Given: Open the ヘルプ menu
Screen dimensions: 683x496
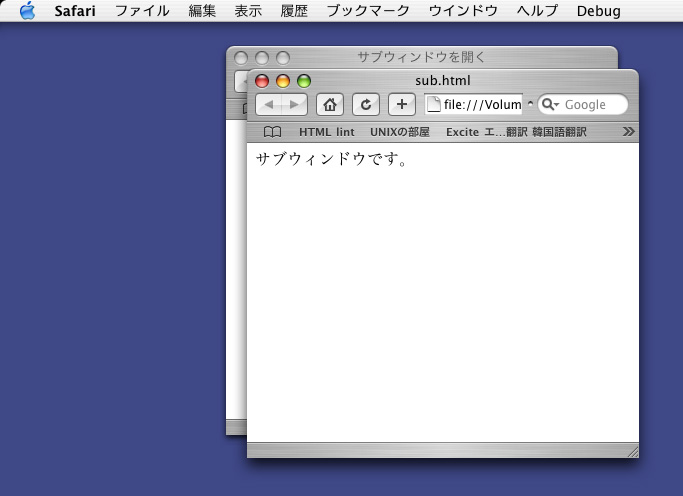Looking at the screenshot, I should click(537, 11).
